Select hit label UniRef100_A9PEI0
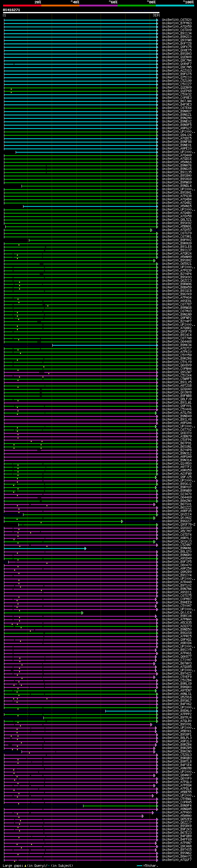This screenshot has width=197, height=868. click(177, 149)
